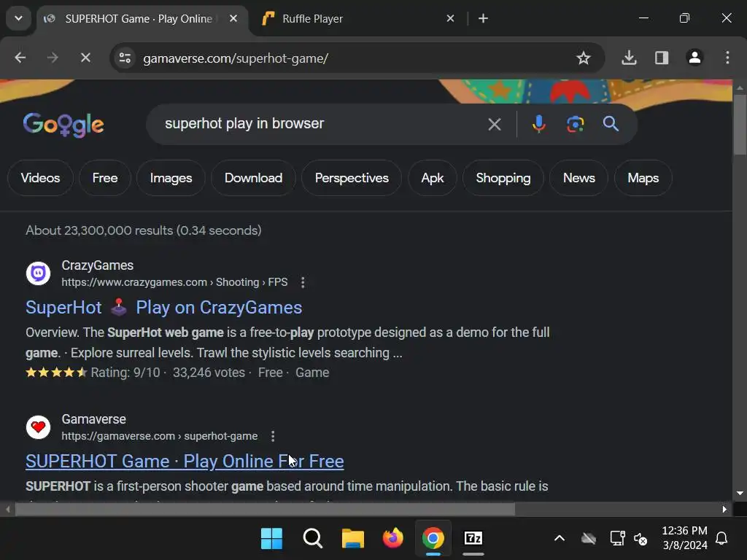747x560 pixels.
Task: Open the tab search dropdown arrow
Action: (18, 18)
